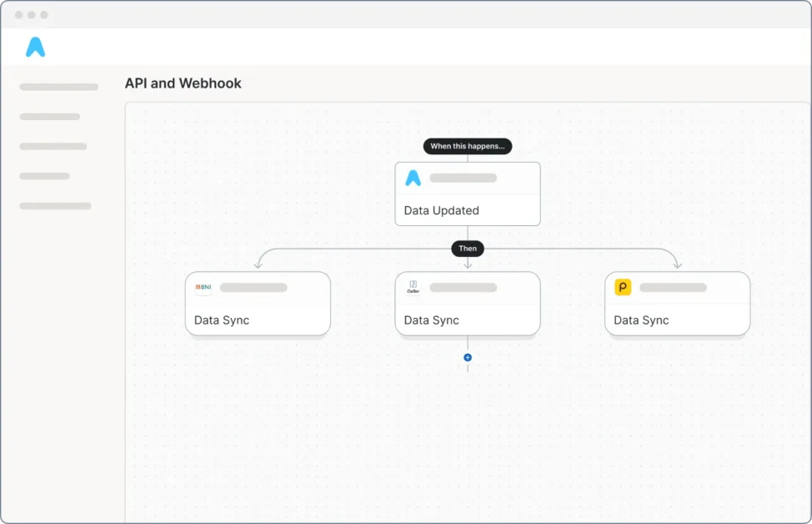Select the fourth sidebar menu item

pyautogui.click(x=44, y=176)
